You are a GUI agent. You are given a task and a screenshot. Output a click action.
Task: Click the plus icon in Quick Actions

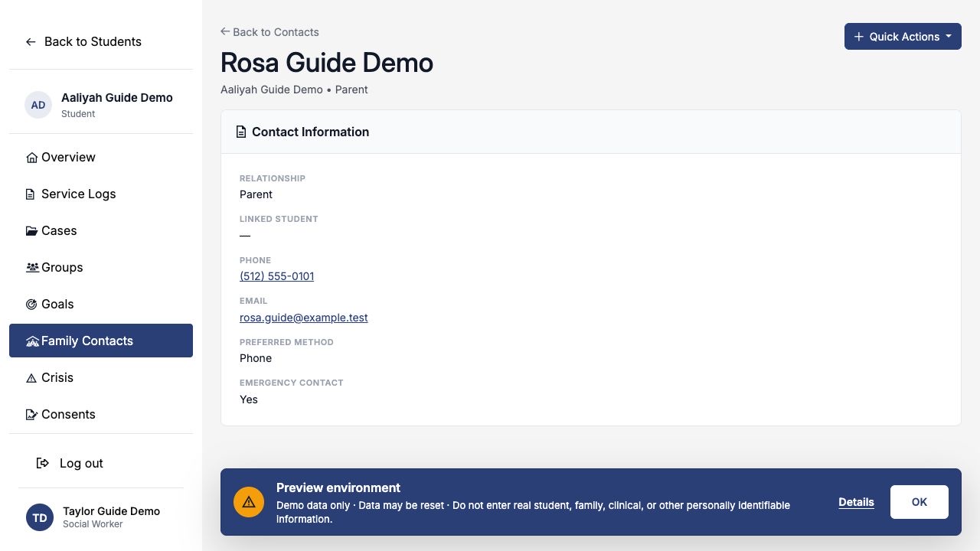859,37
